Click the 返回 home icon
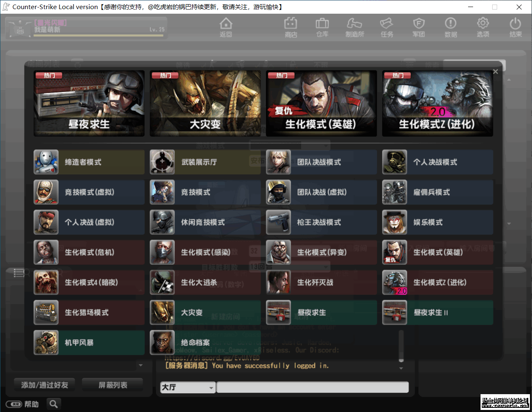 tap(226, 27)
